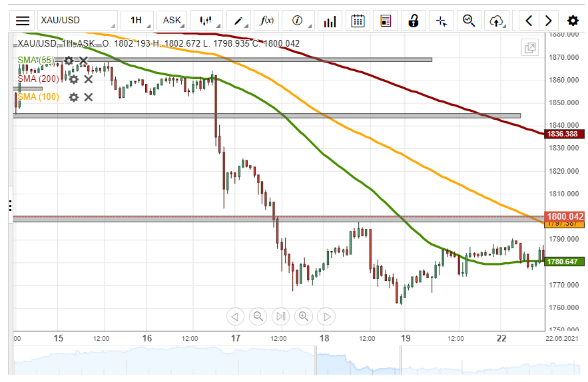The height and width of the screenshot is (382, 588).
Task: Open the news panel icon
Action: [386, 21]
